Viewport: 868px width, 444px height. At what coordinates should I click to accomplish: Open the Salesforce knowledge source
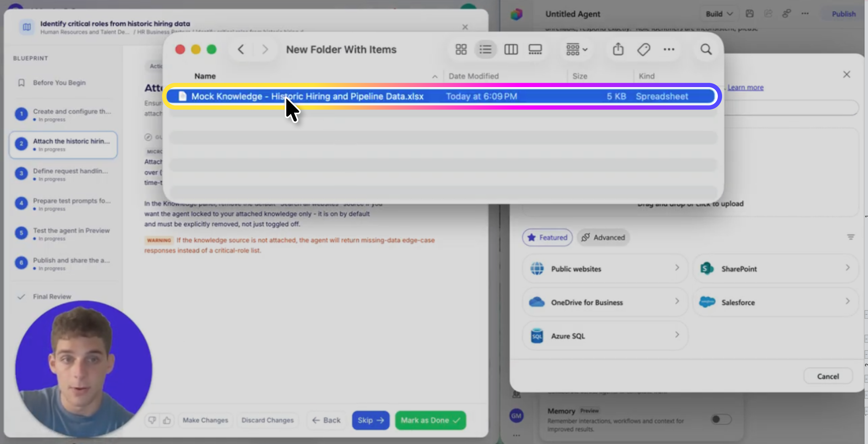[775, 302]
